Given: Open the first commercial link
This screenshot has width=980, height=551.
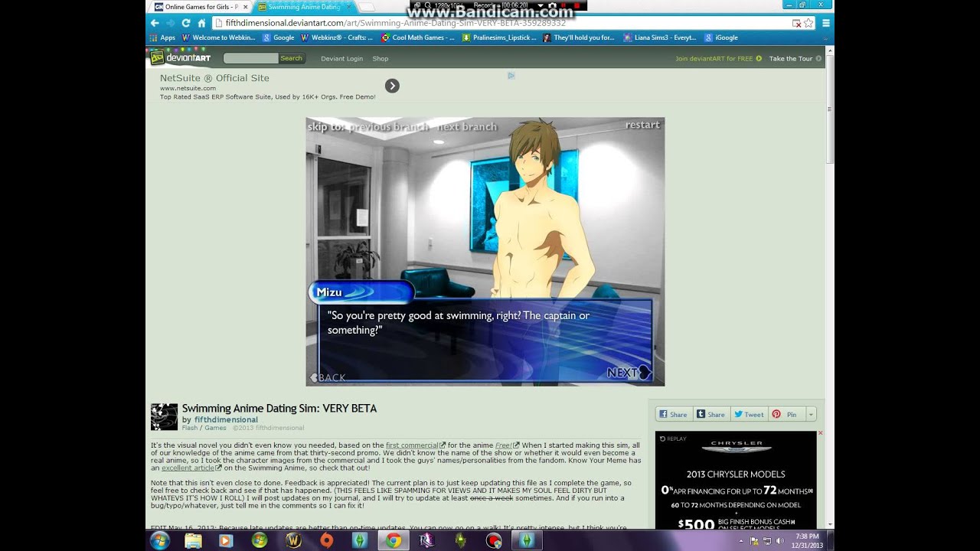Looking at the screenshot, I should [412, 445].
